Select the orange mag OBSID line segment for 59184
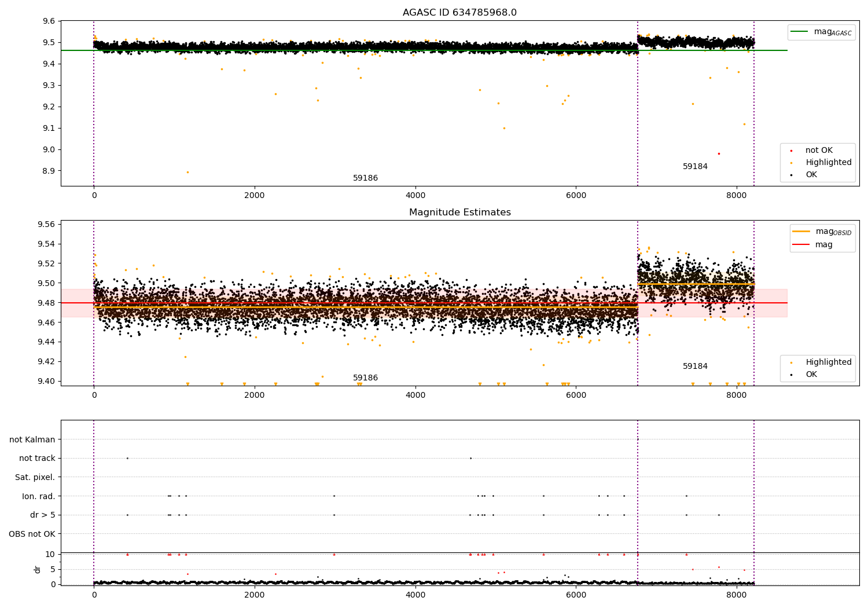868x608 pixels. pyautogui.click(x=696, y=284)
